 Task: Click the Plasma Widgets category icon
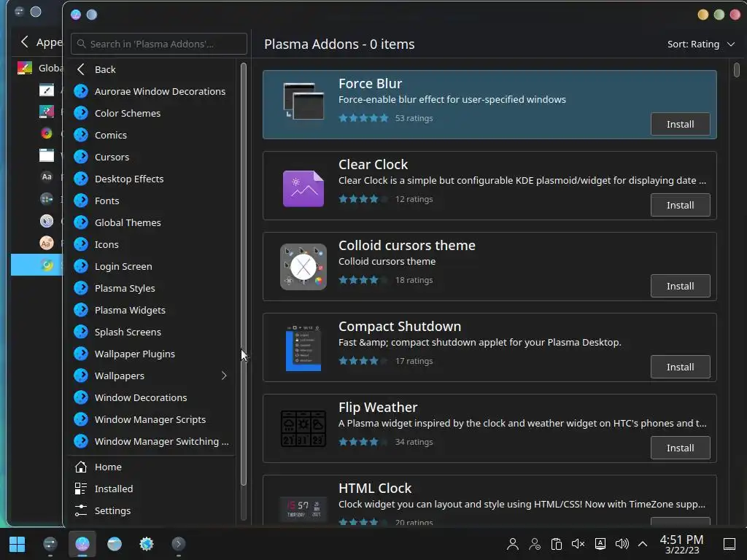tap(81, 311)
